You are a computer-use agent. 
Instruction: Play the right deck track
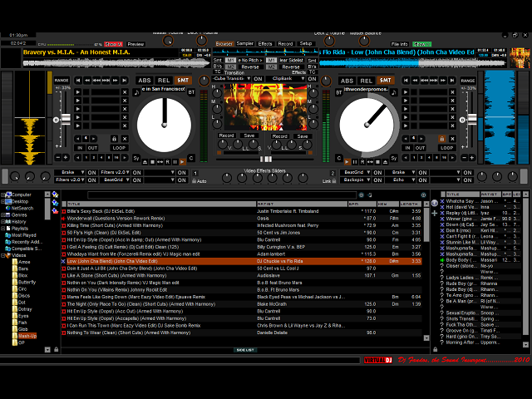click(347, 162)
